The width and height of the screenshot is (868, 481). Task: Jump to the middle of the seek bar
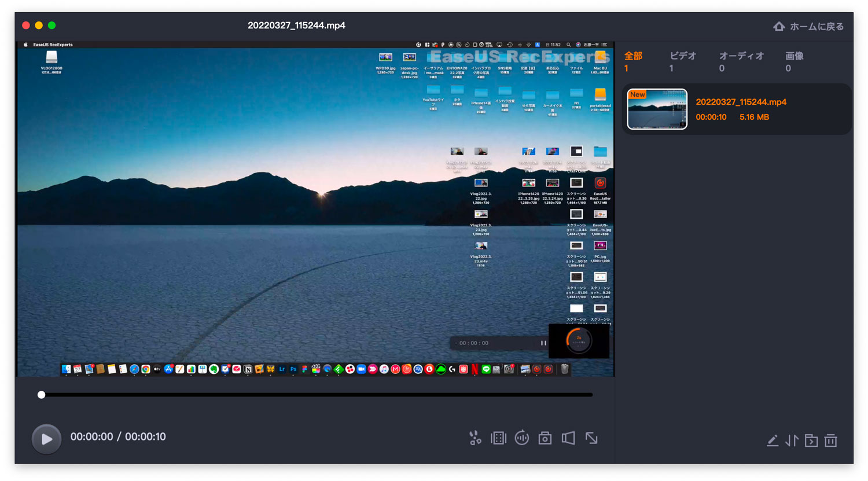pyautogui.click(x=317, y=395)
